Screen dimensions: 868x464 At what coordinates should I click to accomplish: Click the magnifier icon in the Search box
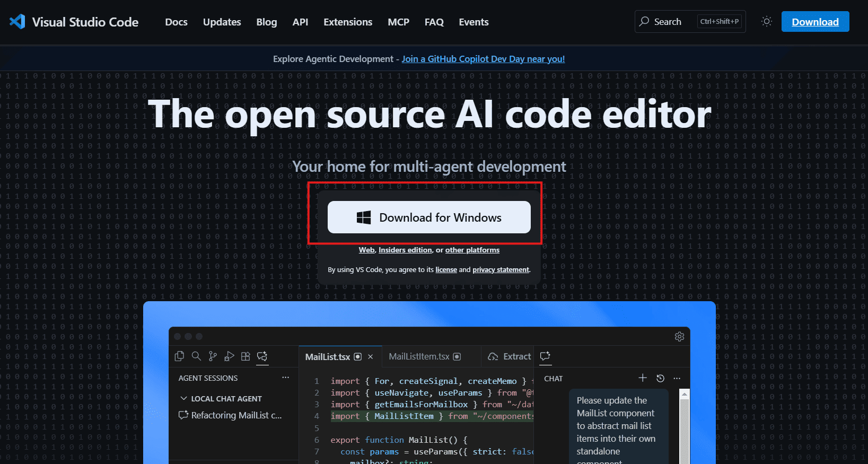[644, 22]
